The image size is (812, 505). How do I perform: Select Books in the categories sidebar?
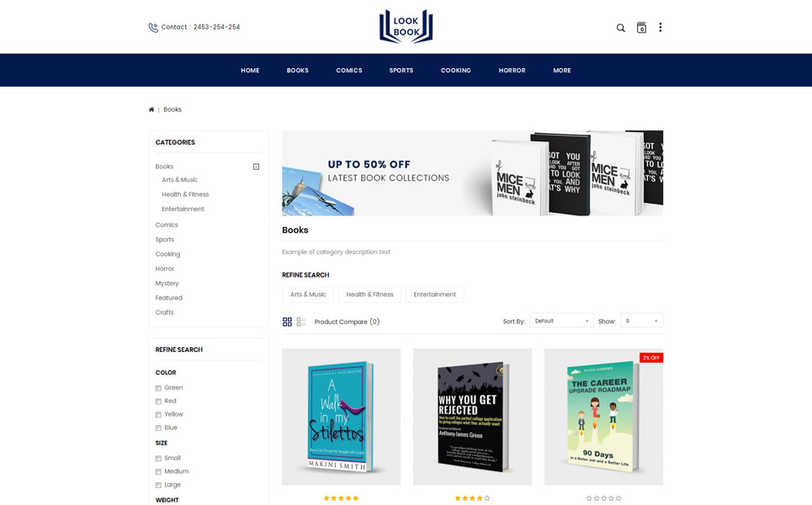coord(164,167)
